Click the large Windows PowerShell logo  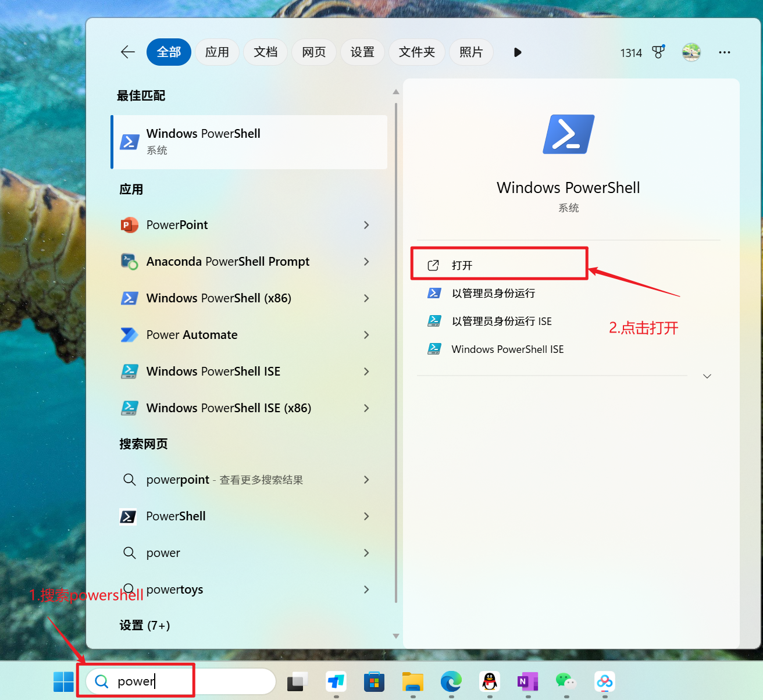pos(569,134)
